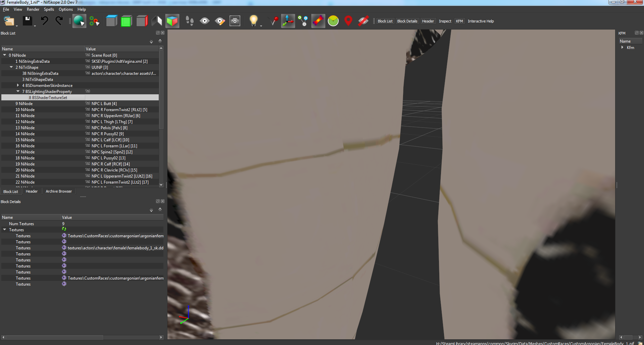644x345 pixels.
Task: Select the textured shading cube icon
Action: [x=172, y=20]
